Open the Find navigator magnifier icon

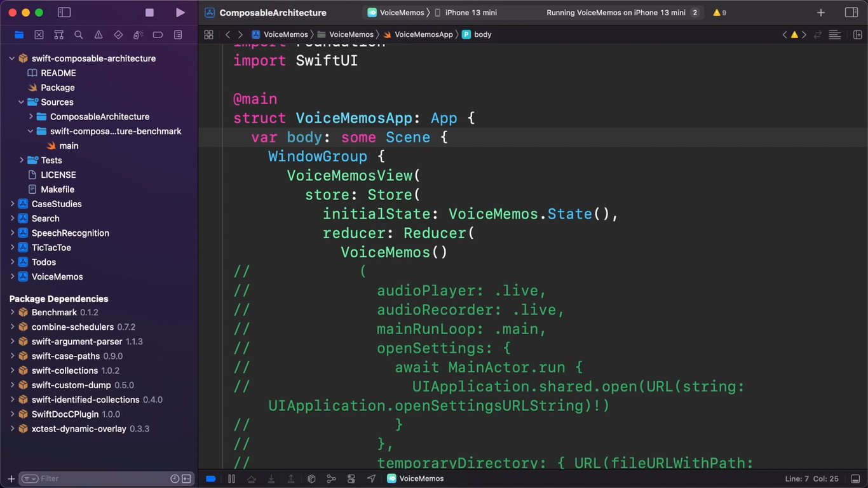(x=79, y=35)
